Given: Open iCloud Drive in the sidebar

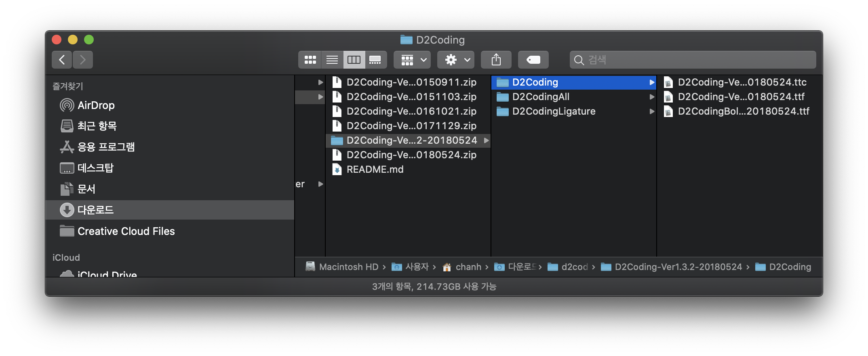Looking at the screenshot, I should (170, 273).
